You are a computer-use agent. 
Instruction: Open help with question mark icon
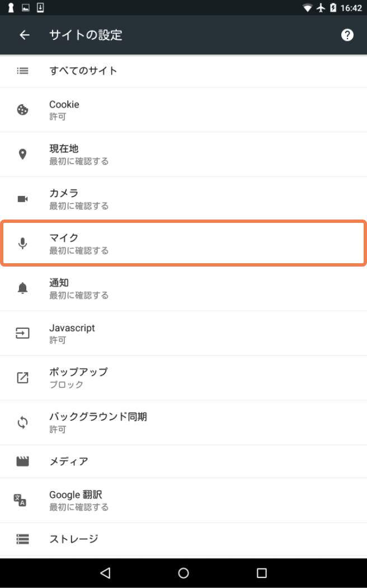point(347,35)
